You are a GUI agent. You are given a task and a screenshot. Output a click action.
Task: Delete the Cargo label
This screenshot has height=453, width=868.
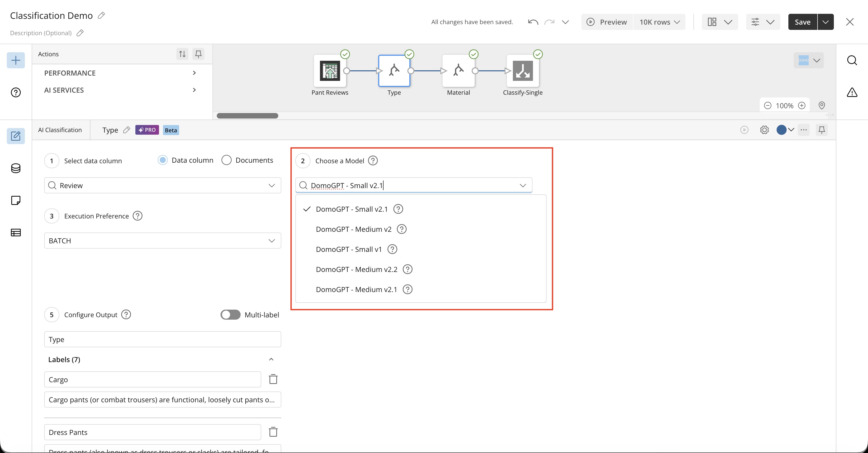273,379
